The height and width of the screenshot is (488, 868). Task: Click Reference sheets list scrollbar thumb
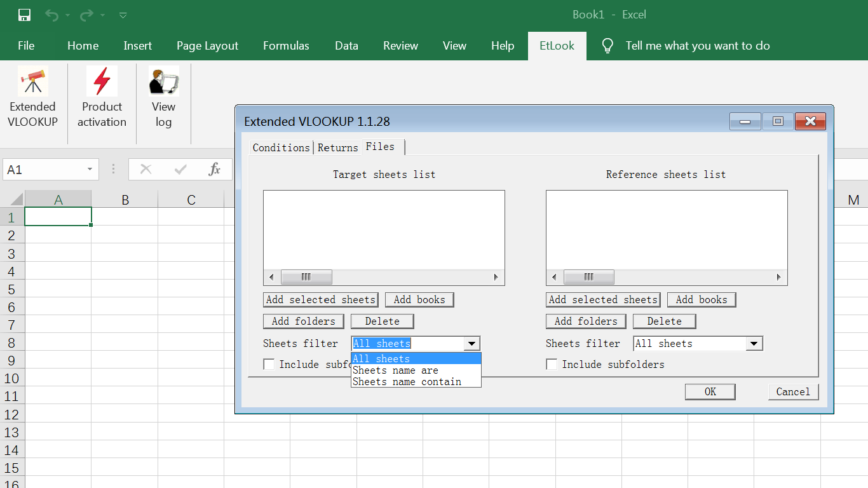[588, 277]
